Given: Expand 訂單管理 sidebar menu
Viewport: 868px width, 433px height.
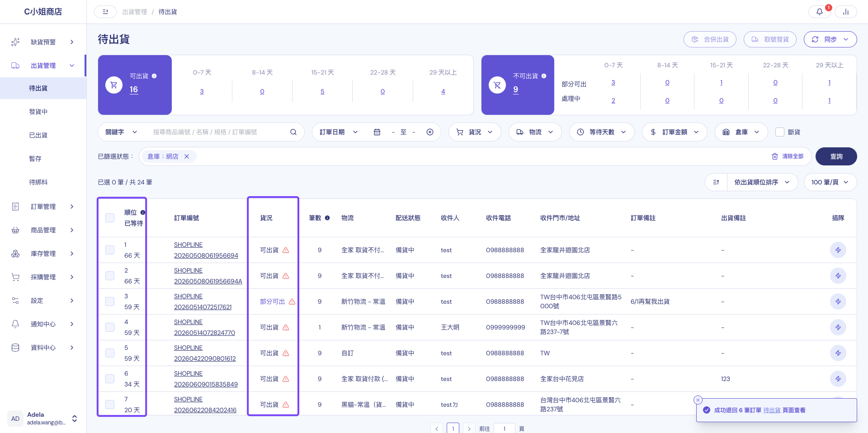Looking at the screenshot, I should click(43, 207).
